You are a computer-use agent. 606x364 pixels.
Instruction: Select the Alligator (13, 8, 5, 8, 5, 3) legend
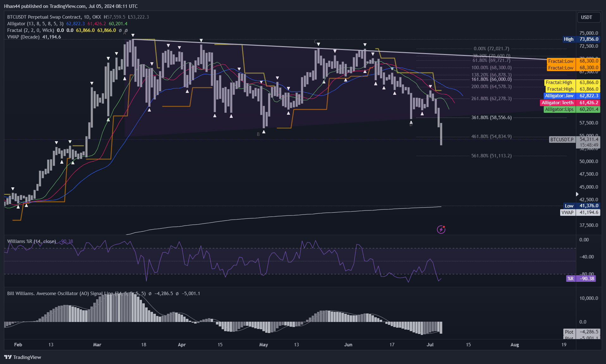(35, 24)
